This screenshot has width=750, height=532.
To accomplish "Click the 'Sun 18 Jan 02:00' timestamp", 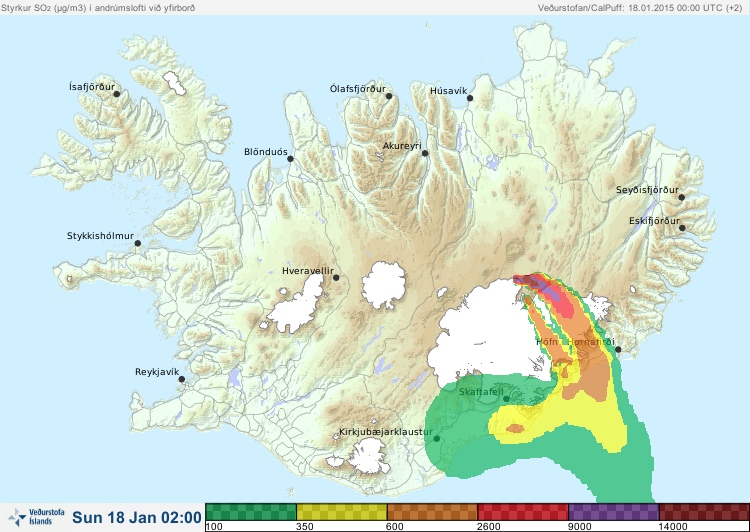I will (x=137, y=517).
